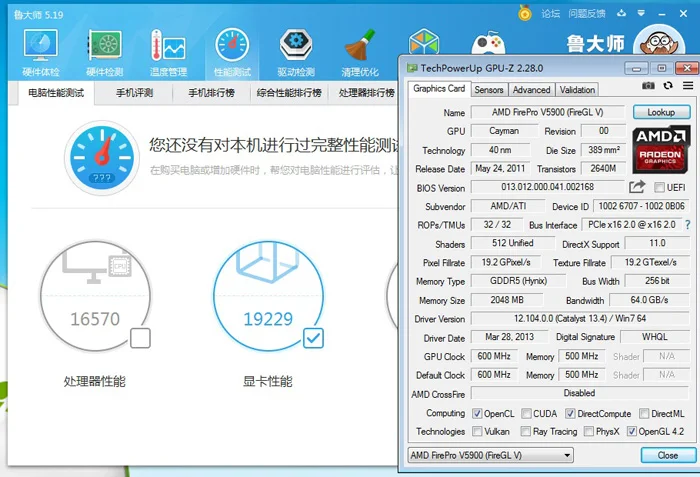Click the game controller icon in toolbar

[488, 43]
